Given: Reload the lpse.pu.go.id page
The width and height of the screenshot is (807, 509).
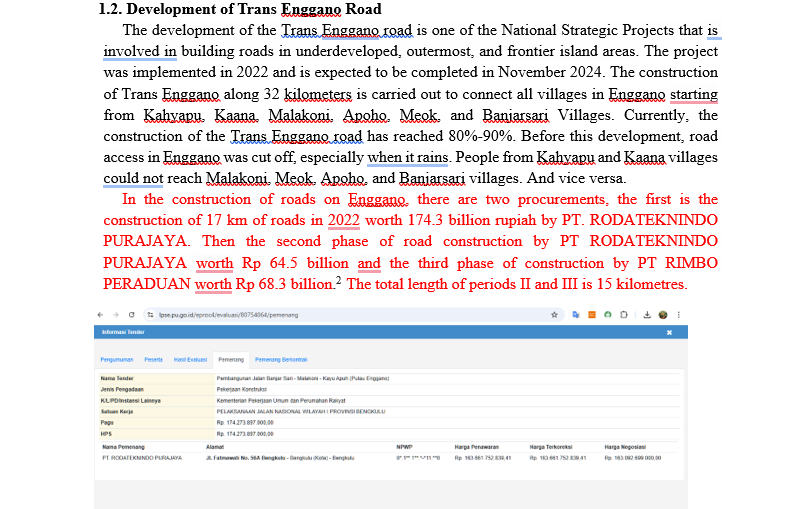Looking at the screenshot, I should tap(131, 314).
